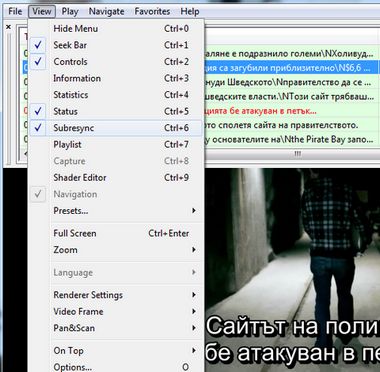This screenshot has width=380, height=372.
Task: Select Hide Menu entry
Action: point(116,29)
